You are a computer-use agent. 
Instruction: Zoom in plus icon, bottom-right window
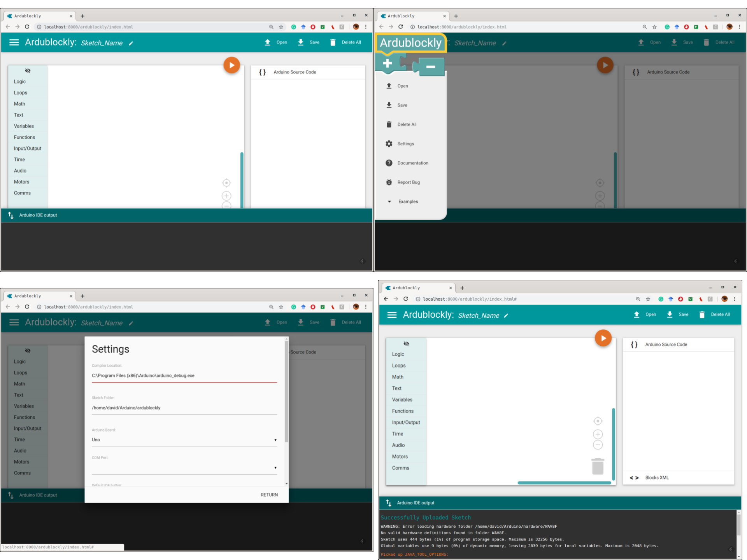[598, 434]
